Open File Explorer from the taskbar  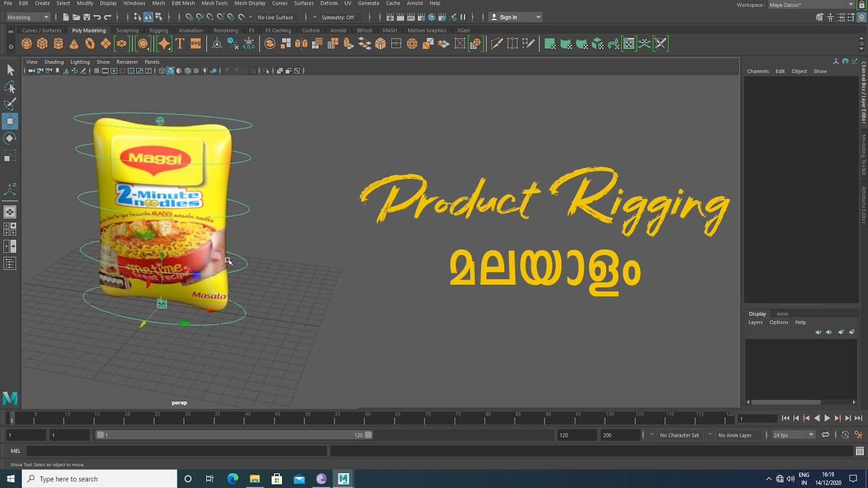(254, 479)
